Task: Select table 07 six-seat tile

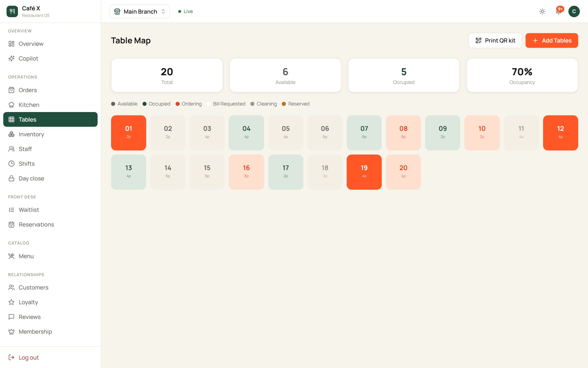Action: (364, 133)
